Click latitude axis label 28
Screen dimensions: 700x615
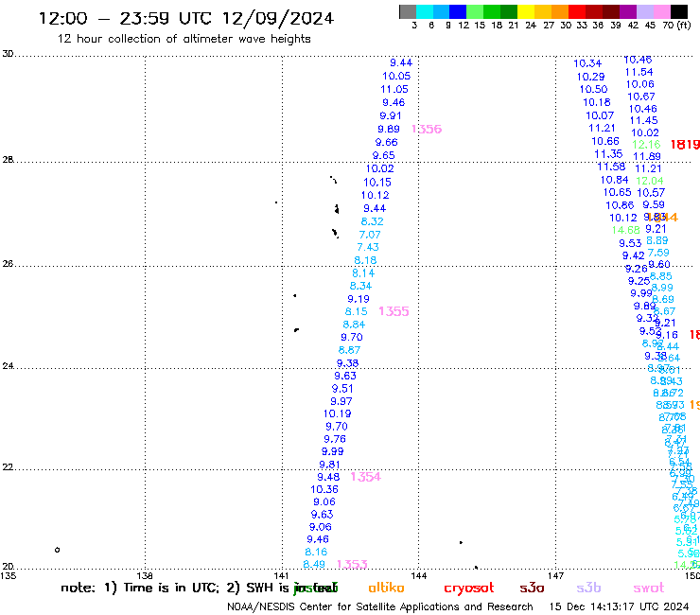click(x=8, y=160)
